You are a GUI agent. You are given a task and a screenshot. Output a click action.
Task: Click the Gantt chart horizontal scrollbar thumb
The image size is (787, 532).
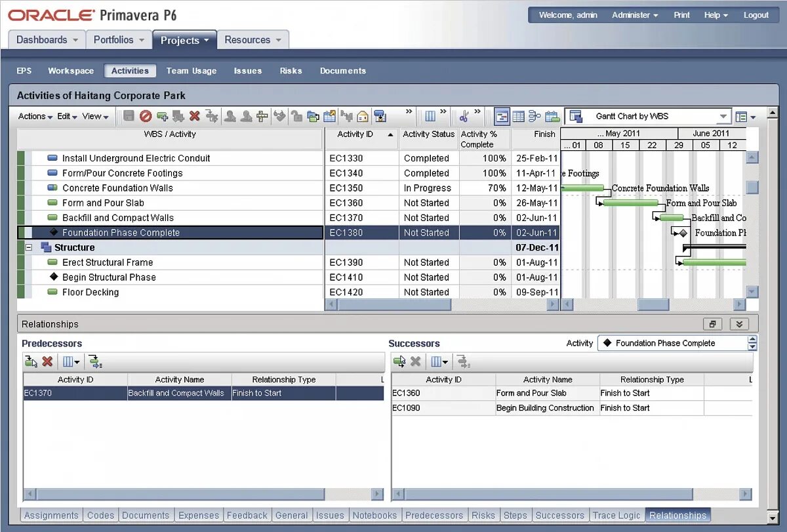tap(653, 304)
